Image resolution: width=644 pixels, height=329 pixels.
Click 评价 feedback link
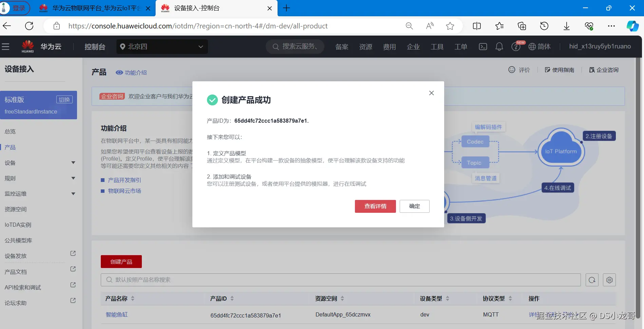pos(519,70)
